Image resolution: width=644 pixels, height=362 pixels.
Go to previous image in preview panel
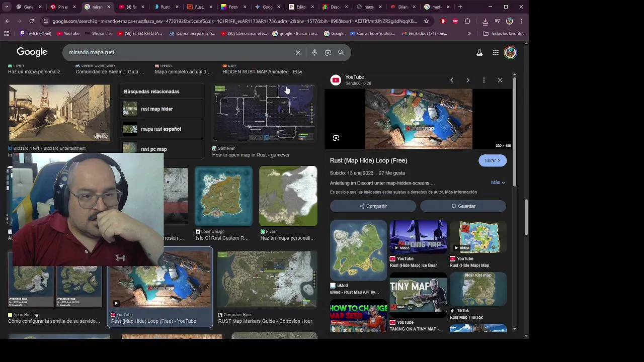[452, 80]
